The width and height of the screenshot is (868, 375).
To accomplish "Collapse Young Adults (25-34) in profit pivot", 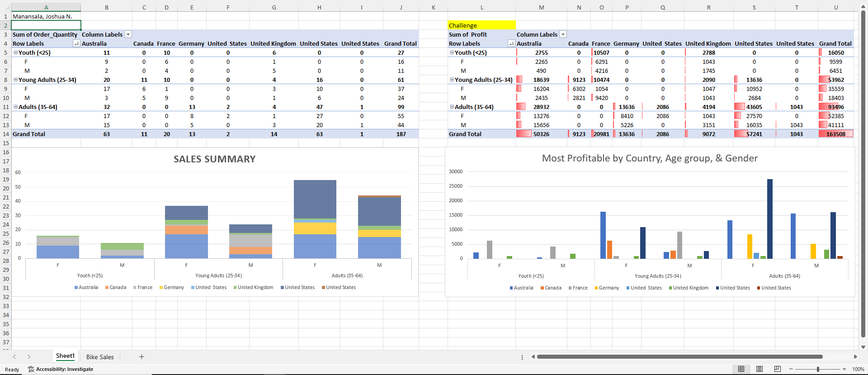I will click(x=452, y=80).
